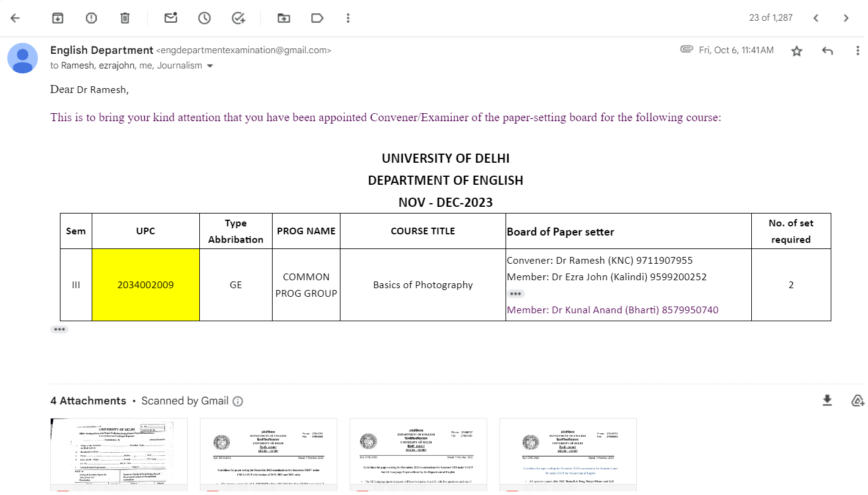Click the sender name English Department

coord(101,50)
